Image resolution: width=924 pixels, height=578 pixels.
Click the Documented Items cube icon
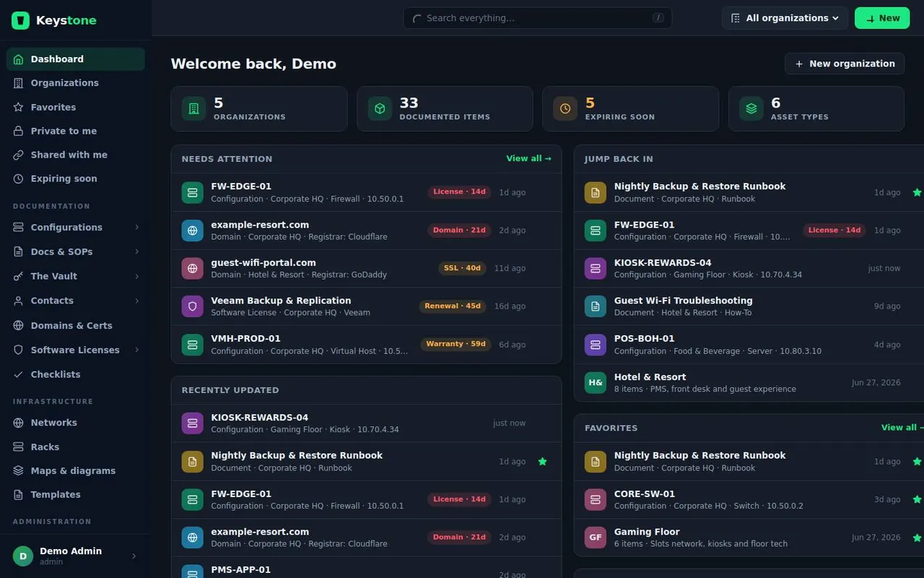tap(380, 109)
